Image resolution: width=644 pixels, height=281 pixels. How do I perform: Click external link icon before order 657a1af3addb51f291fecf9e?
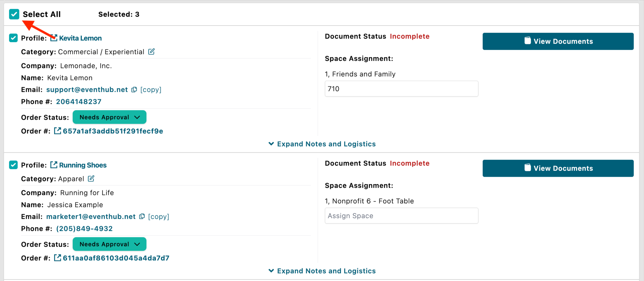click(x=57, y=131)
